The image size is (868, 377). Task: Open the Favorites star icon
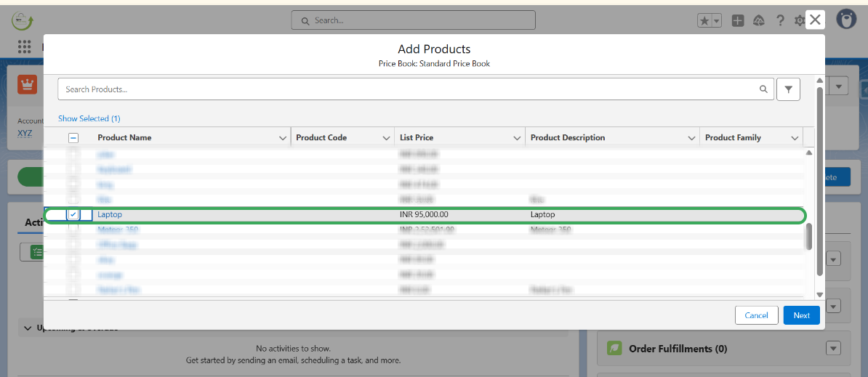[704, 21]
